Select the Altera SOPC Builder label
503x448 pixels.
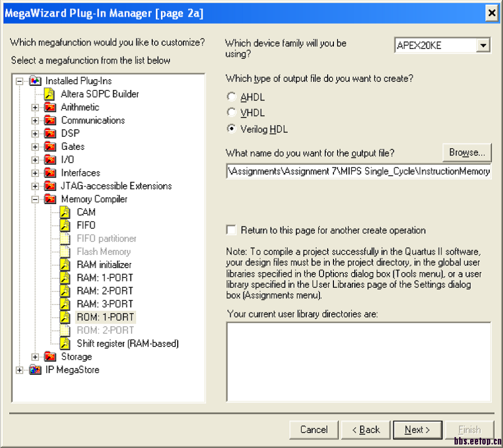coord(100,94)
